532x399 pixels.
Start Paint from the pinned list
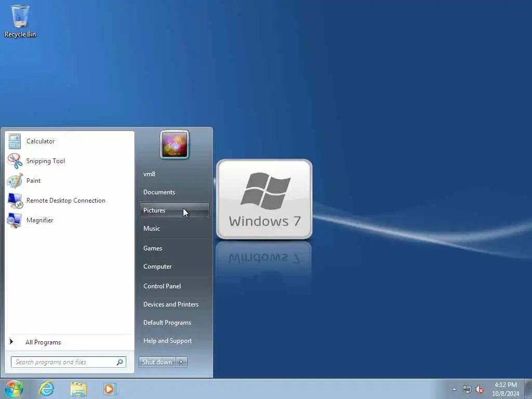click(x=70, y=181)
